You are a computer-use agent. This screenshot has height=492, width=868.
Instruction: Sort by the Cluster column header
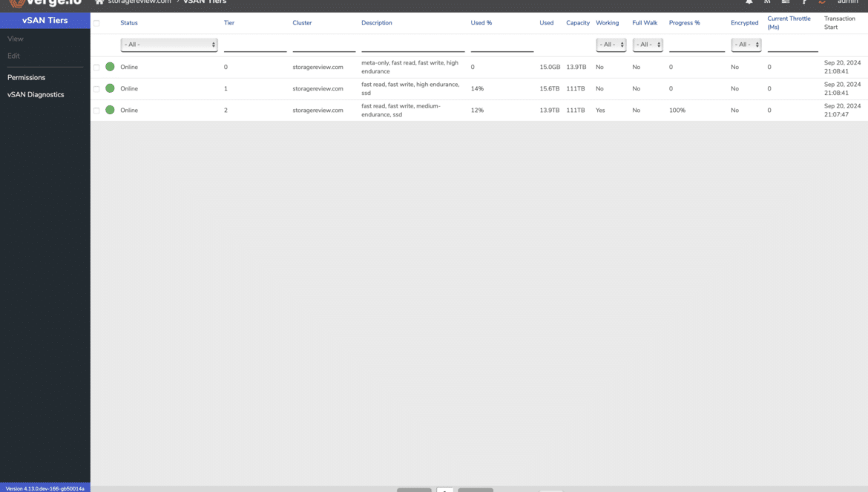point(302,23)
